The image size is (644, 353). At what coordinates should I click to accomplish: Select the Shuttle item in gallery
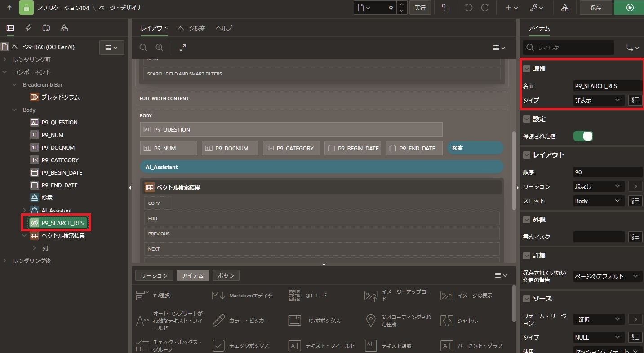(x=459, y=321)
